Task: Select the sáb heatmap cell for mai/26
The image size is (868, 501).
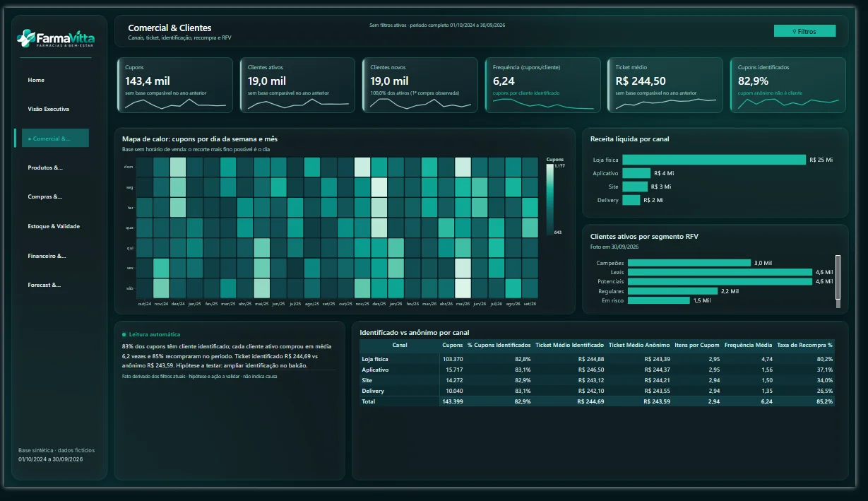Action: [x=463, y=288]
